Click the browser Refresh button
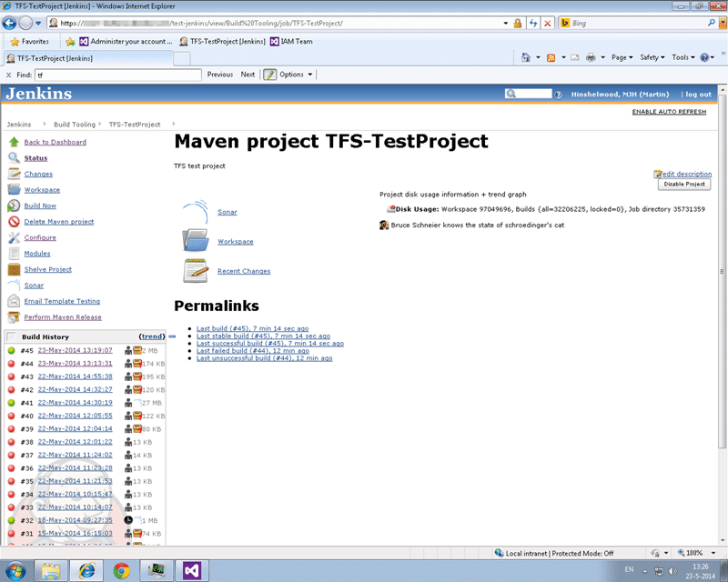 (533, 24)
